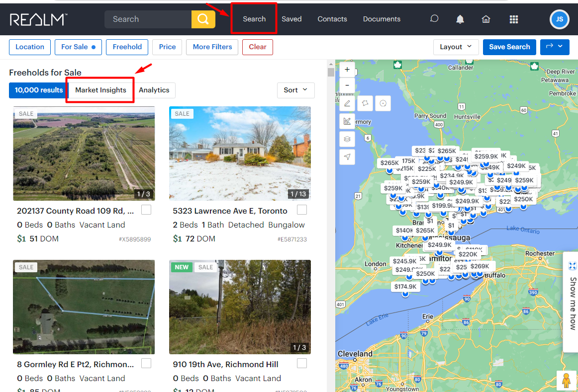Select the polygon shape map tool
Viewport: 578px width, 392px height.
click(x=365, y=103)
